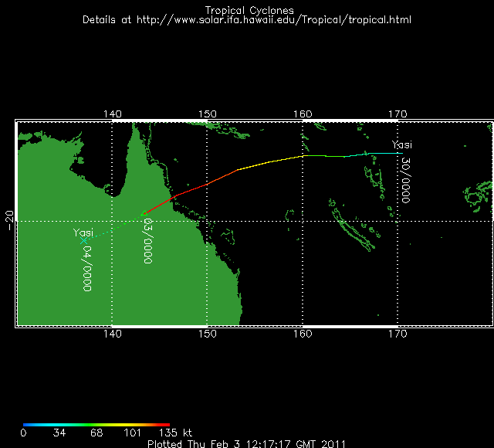Click the 03/0000 timestamp label
The height and width of the screenshot is (448, 494).
click(148, 241)
